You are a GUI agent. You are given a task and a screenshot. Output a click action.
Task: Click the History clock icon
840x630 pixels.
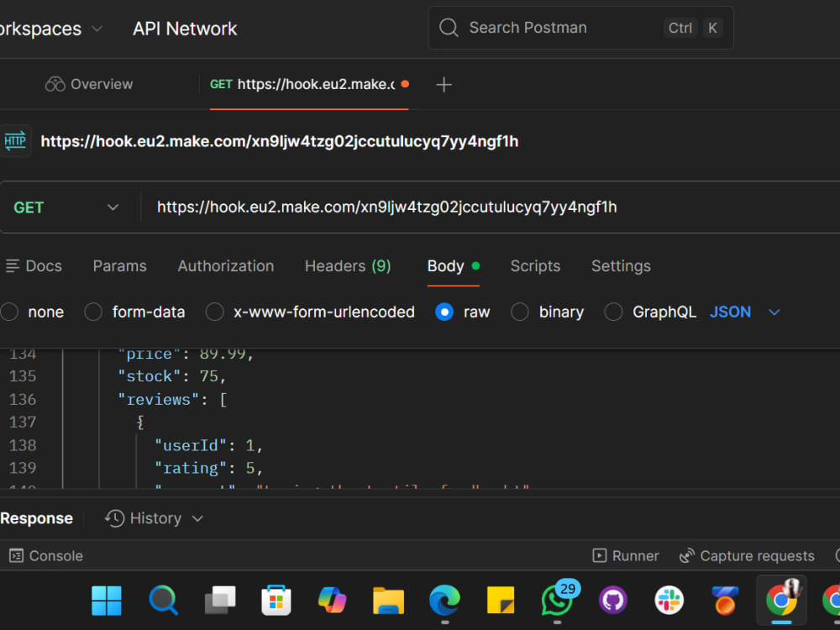click(x=114, y=518)
